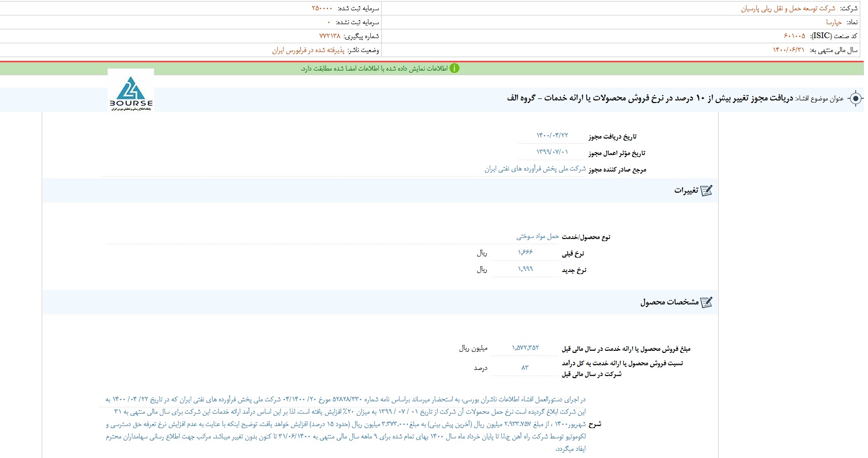The height and width of the screenshot is (458, 868).
Task: Click ISIC industry code ۶۰۱۰۰۵
Action: coord(794,36)
